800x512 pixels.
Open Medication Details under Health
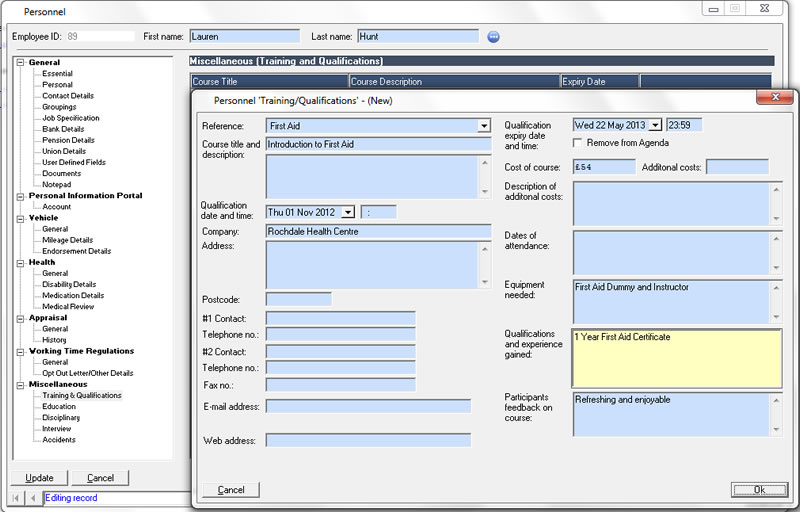(x=73, y=296)
